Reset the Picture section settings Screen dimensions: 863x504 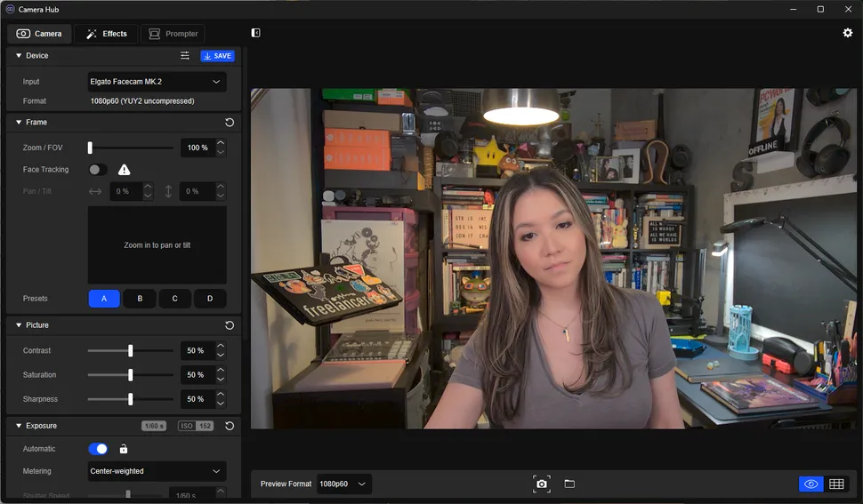tap(230, 325)
